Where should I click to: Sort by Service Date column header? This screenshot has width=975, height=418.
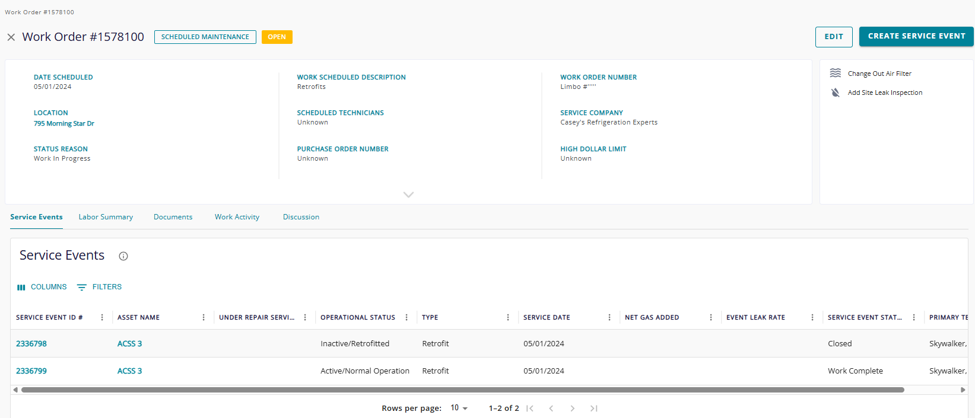pyautogui.click(x=547, y=317)
